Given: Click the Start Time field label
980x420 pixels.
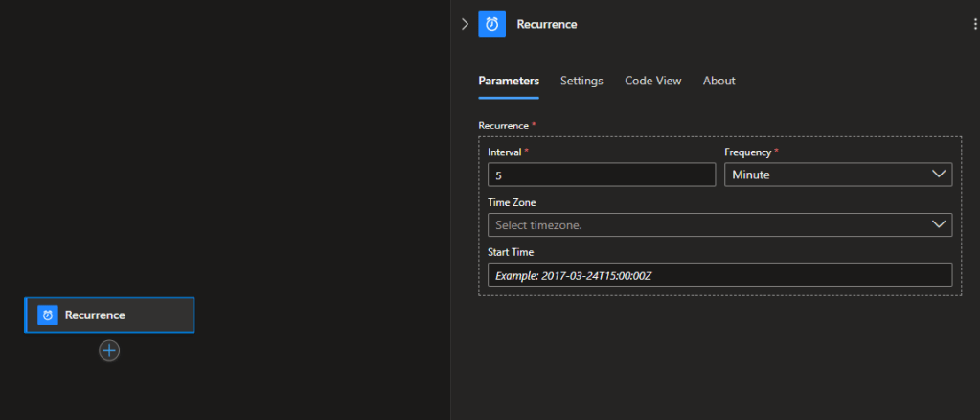Looking at the screenshot, I should (x=511, y=252).
